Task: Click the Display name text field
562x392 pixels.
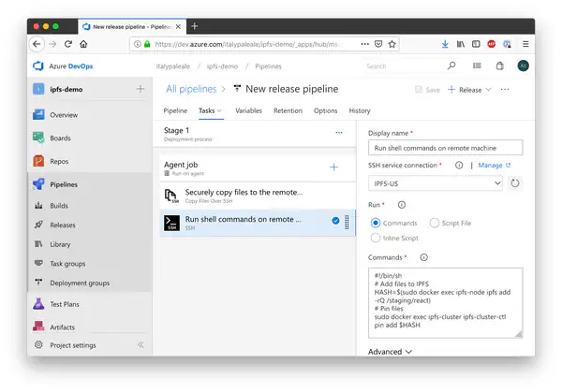Action: coord(445,148)
